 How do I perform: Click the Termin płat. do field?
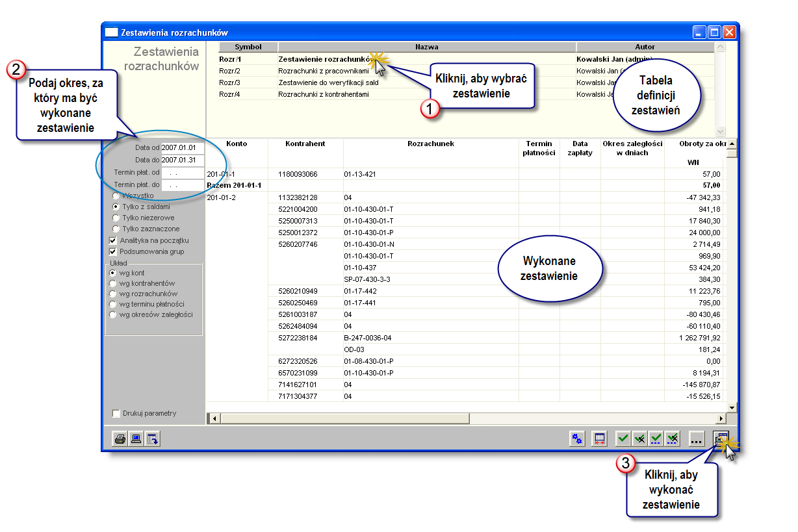[x=183, y=185]
